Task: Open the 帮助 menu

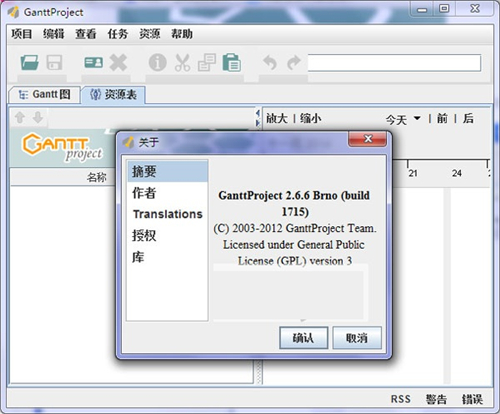Action: [182, 34]
